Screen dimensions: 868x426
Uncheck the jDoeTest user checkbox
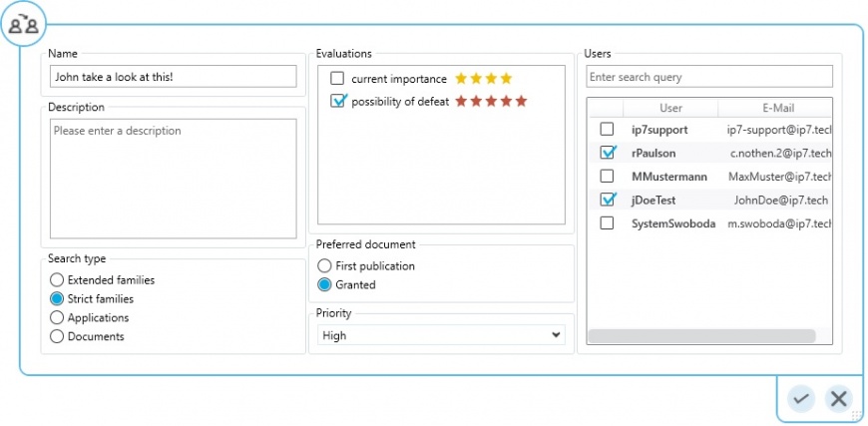(608, 200)
